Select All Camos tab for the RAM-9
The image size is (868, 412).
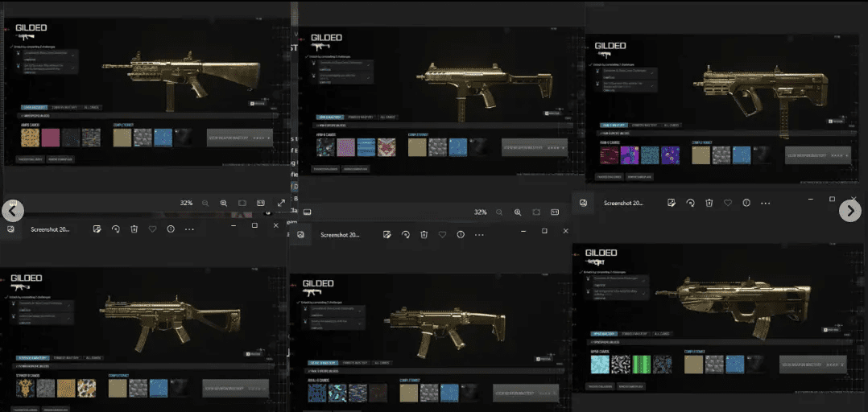[671, 125]
